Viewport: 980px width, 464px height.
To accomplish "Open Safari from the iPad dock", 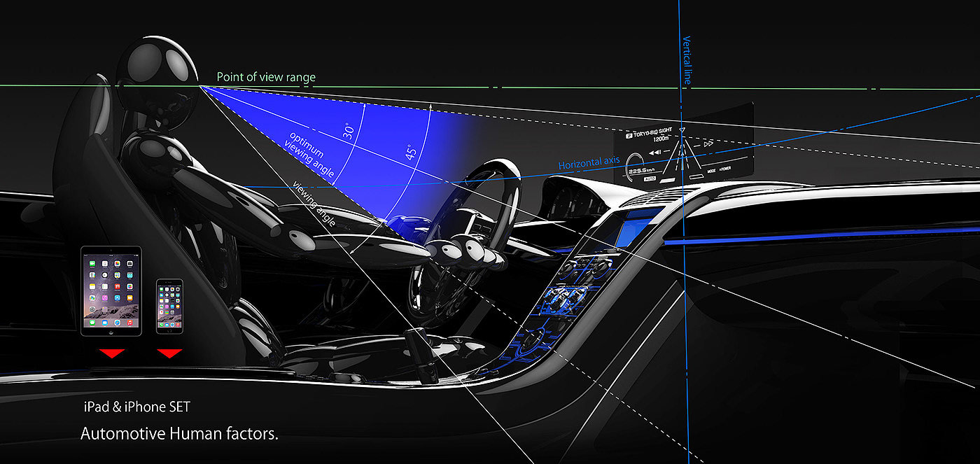I will 118,323.
